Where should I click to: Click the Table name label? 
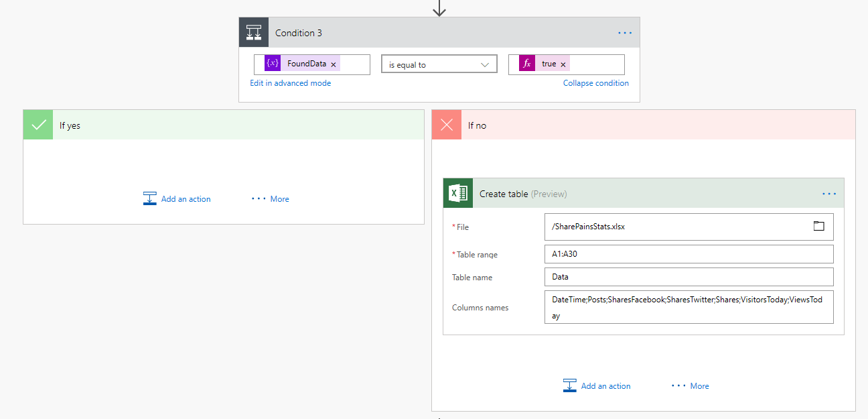click(472, 278)
